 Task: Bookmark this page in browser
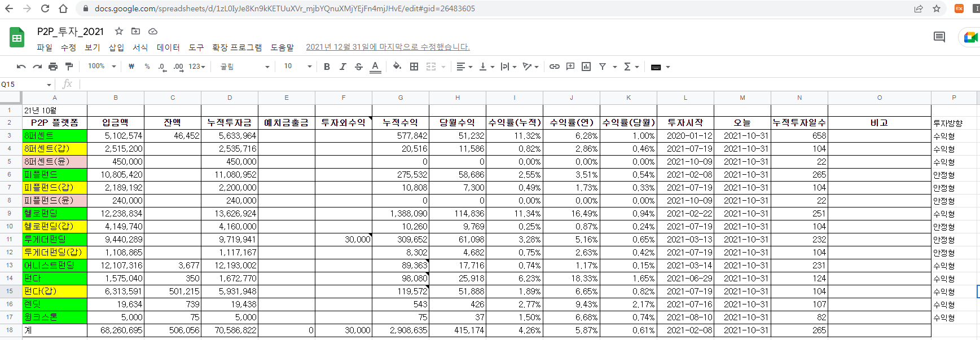(937, 8)
